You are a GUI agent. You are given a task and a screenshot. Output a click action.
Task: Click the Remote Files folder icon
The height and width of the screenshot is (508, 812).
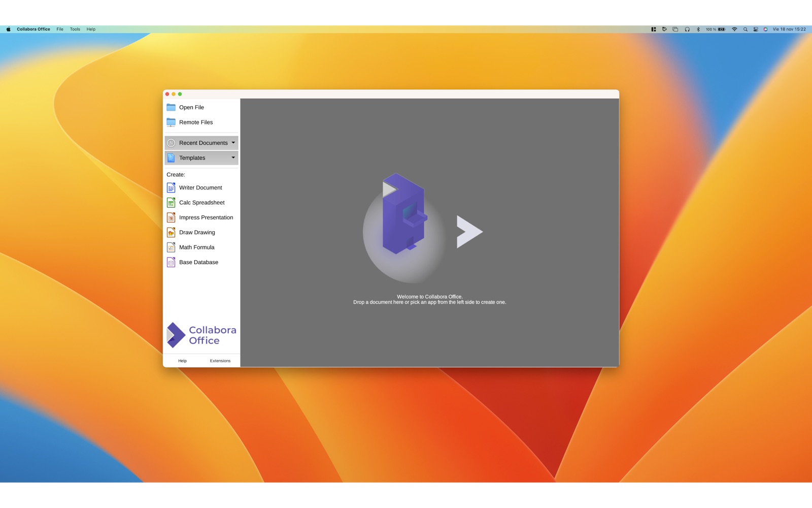(171, 122)
